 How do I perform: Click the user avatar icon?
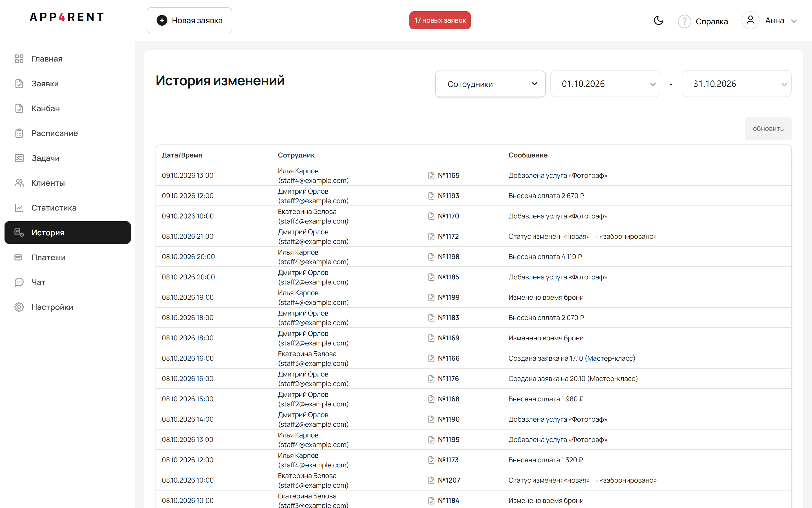[750, 21]
